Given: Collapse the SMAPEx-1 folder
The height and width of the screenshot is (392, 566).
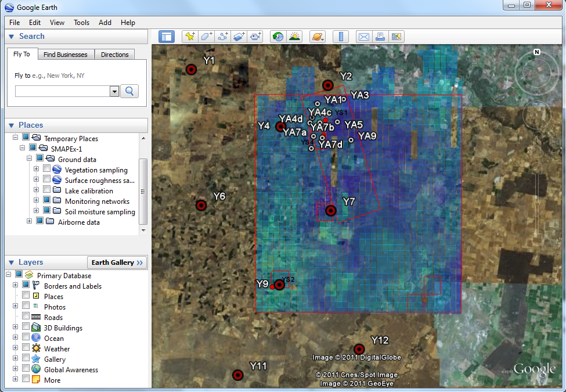Looking at the screenshot, I should pyautogui.click(x=23, y=148).
